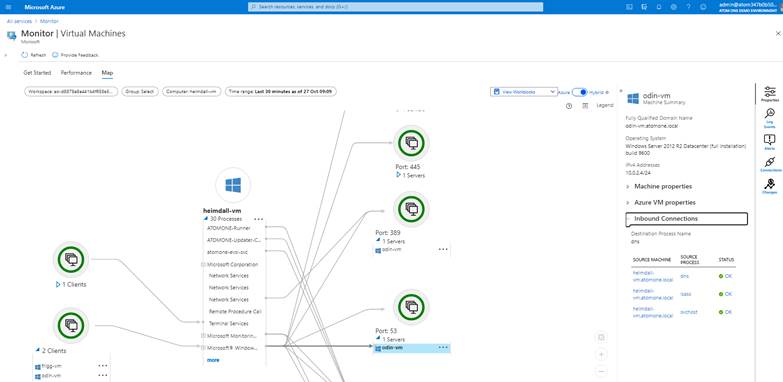
Task: Open the ellipsis menu for 30 Processes
Action: pos(258,219)
